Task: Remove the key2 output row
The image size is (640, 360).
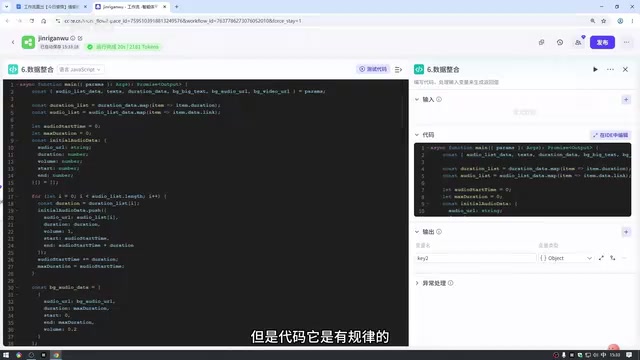Action: pyautogui.click(x=624, y=258)
